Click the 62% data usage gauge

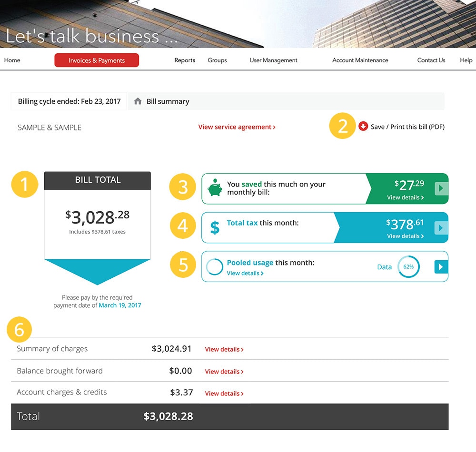[x=408, y=267]
